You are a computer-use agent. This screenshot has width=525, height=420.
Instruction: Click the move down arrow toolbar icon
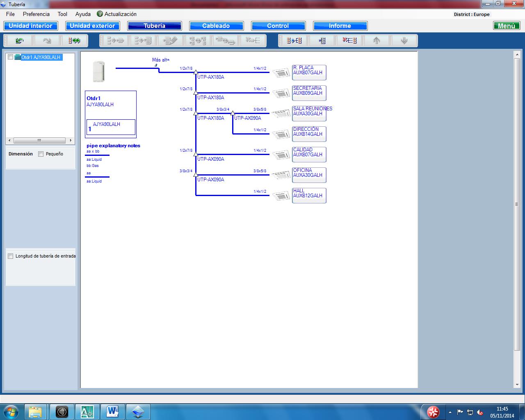tap(404, 41)
